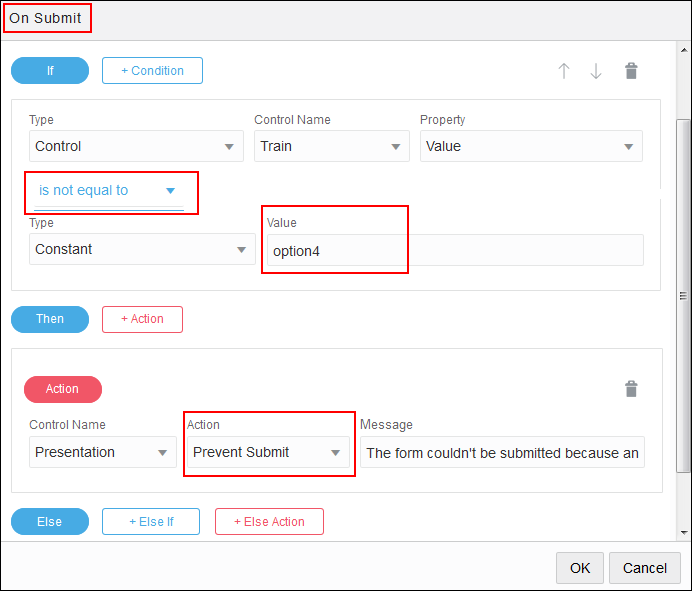This screenshot has width=692, height=591.
Task: Open the Type dropdown showing Constant
Action: (x=142, y=249)
